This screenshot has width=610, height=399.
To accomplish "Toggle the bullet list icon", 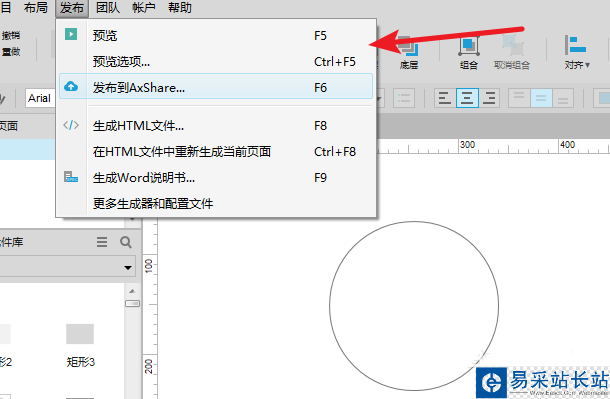I will [404, 98].
